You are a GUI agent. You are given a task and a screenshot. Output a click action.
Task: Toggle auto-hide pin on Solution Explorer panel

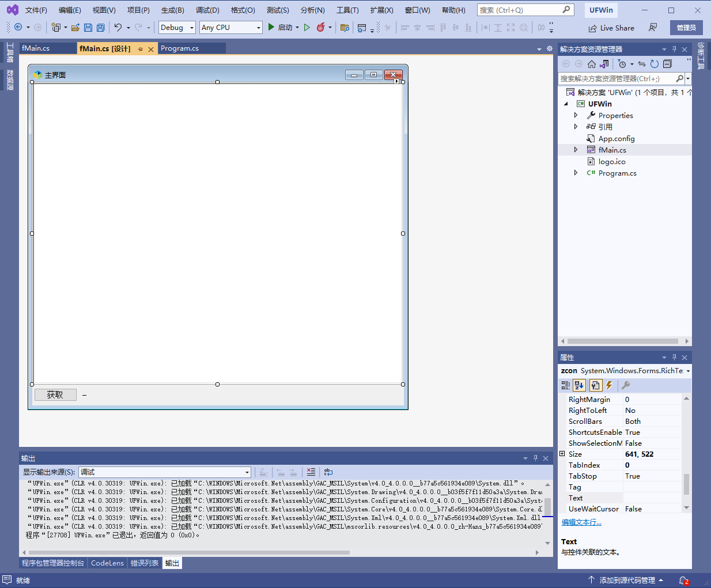674,49
